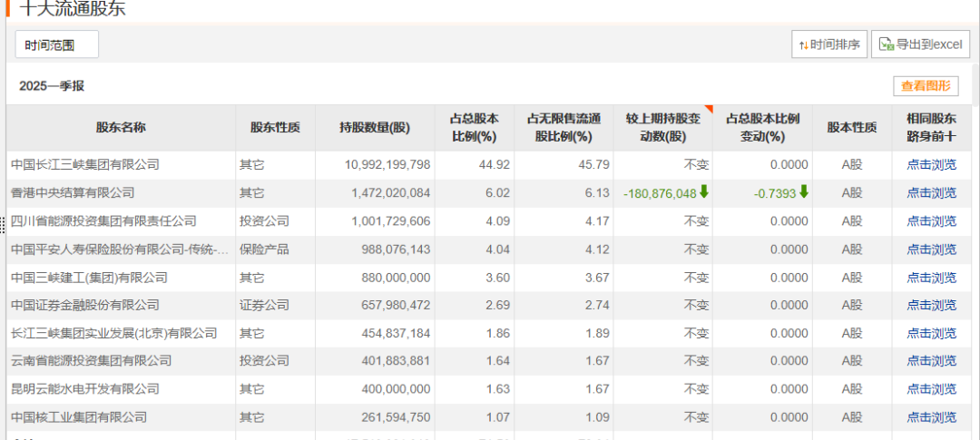Click 点击浏览 for 中国三峡建工(集团)有限公司
The image size is (980, 440).
click(x=931, y=278)
